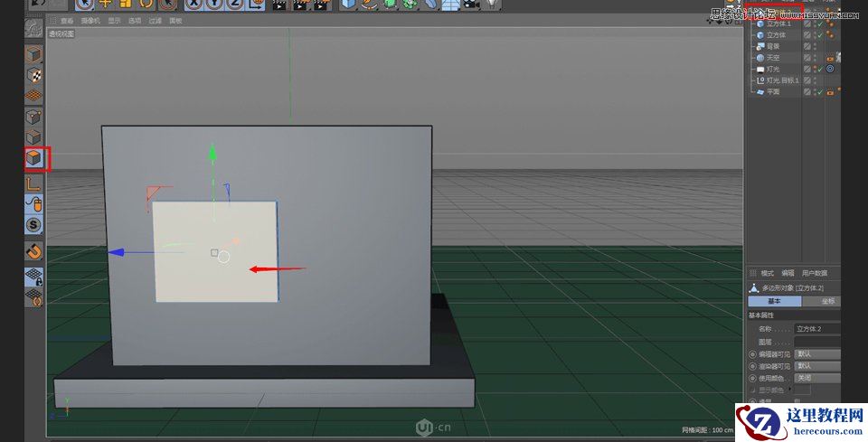Switch to edges mode
The image size is (868, 442).
[33, 137]
